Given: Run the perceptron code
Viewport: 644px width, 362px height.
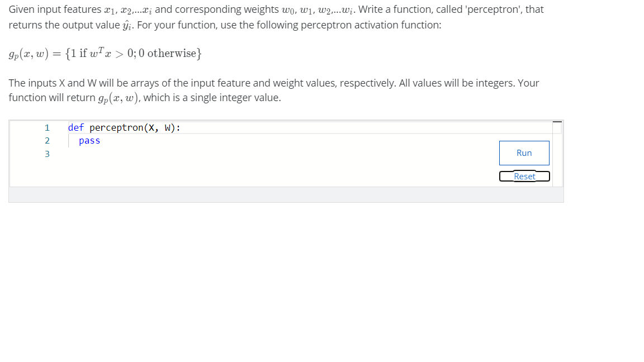Looking at the screenshot, I should [524, 153].
